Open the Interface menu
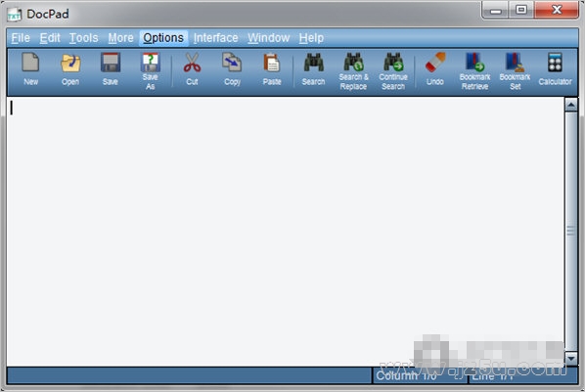 click(x=215, y=38)
